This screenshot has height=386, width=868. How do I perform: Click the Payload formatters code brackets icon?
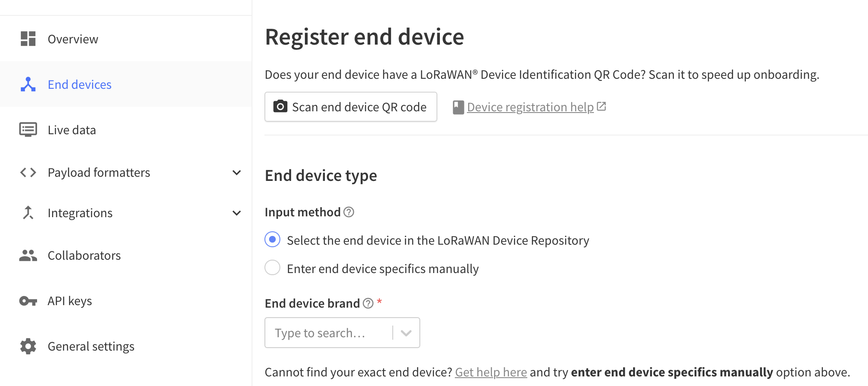click(x=28, y=172)
